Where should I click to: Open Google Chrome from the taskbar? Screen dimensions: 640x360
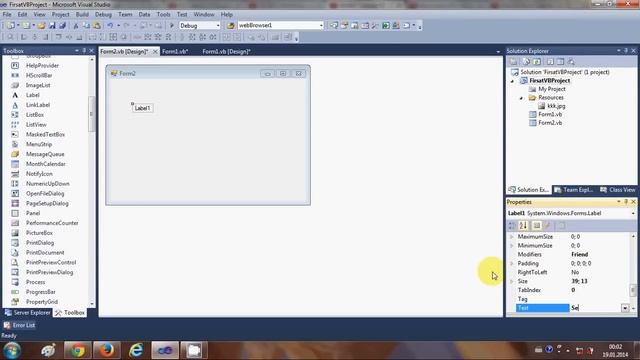pyautogui.click(x=77, y=351)
